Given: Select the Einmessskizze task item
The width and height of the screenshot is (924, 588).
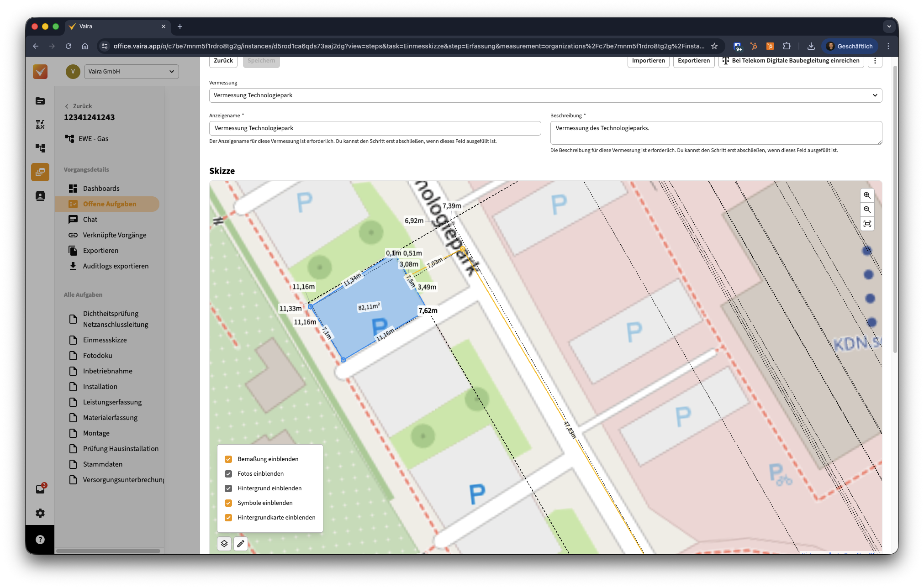Looking at the screenshot, I should point(105,340).
